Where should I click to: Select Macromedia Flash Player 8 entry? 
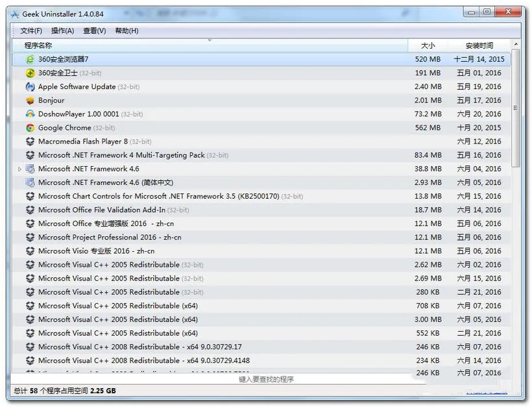tap(261, 142)
